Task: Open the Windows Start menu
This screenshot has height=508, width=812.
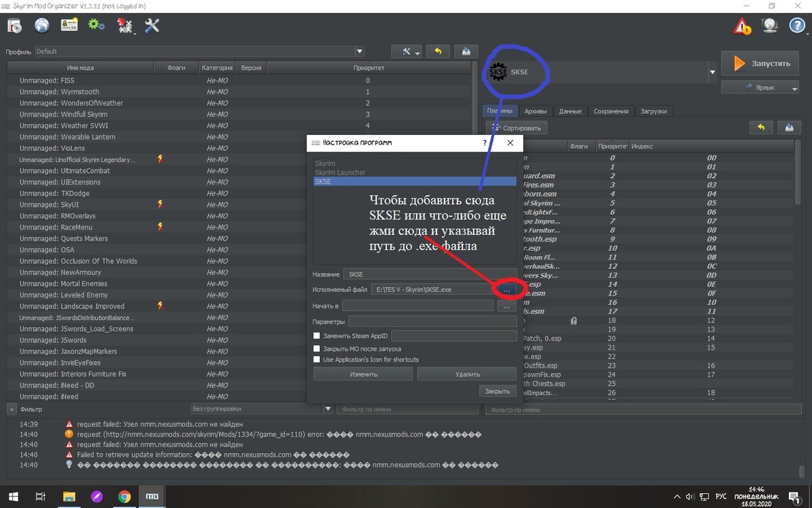Action: 14,496
